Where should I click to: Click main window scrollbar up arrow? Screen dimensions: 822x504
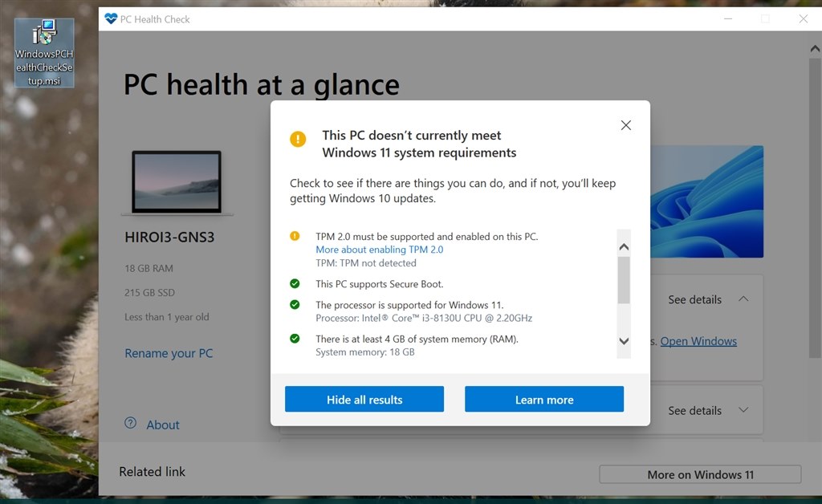click(815, 49)
